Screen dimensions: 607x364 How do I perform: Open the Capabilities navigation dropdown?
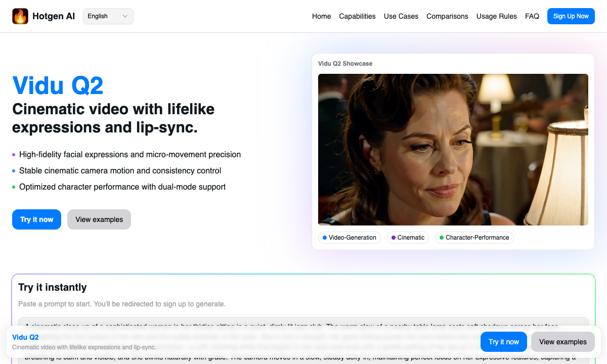357,16
